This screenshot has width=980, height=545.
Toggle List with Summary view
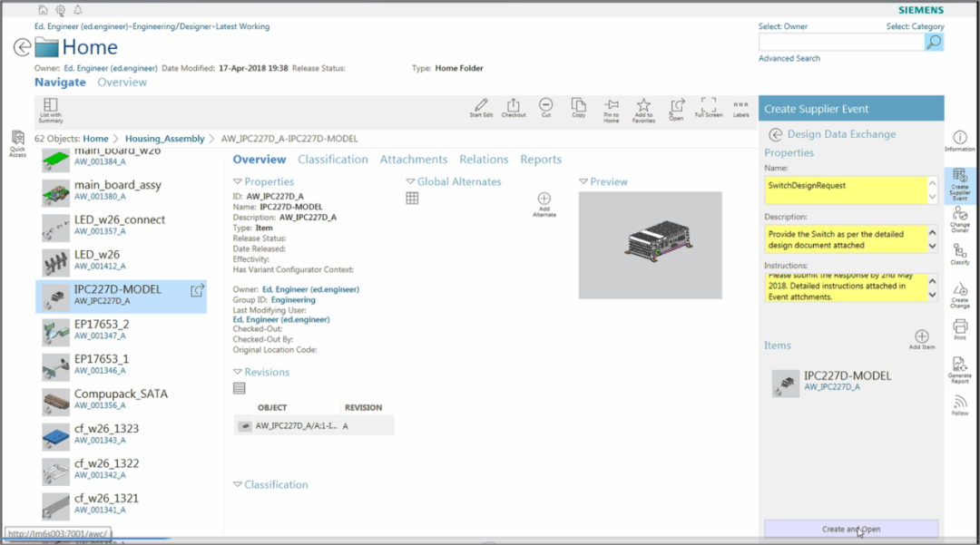pyautogui.click(x=51, y=109)
